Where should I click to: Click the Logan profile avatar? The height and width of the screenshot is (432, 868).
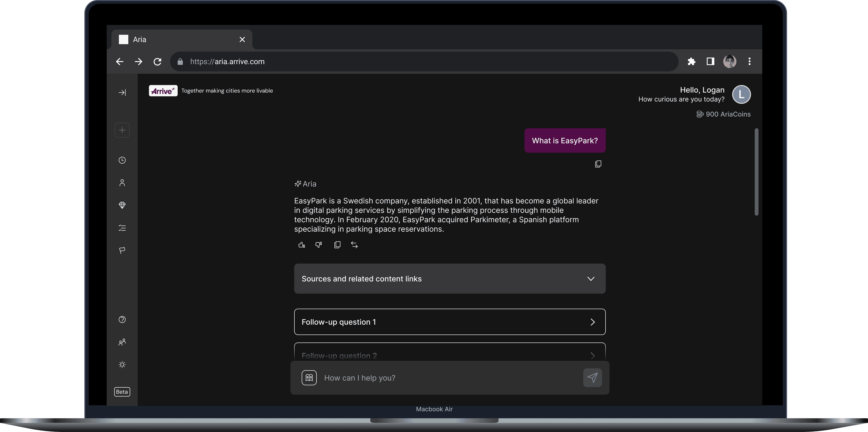click(x=741, y=94)
